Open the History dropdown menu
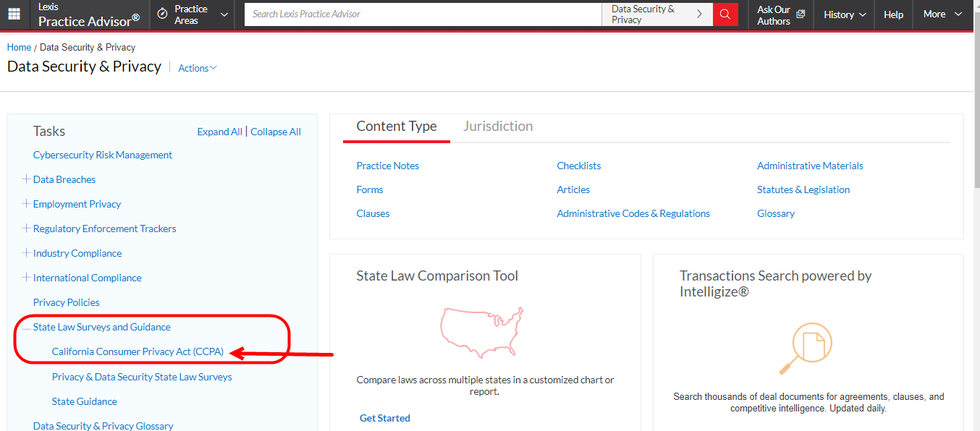The image size is (980, 431). pyautogui.click(x=845, y=14)
